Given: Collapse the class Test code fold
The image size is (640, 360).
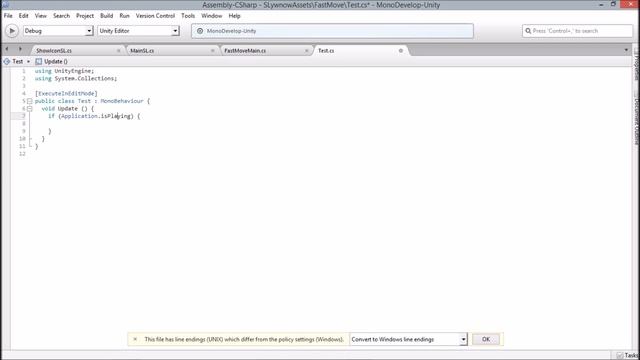Looking at the screenshot, I should click(29, 101).
